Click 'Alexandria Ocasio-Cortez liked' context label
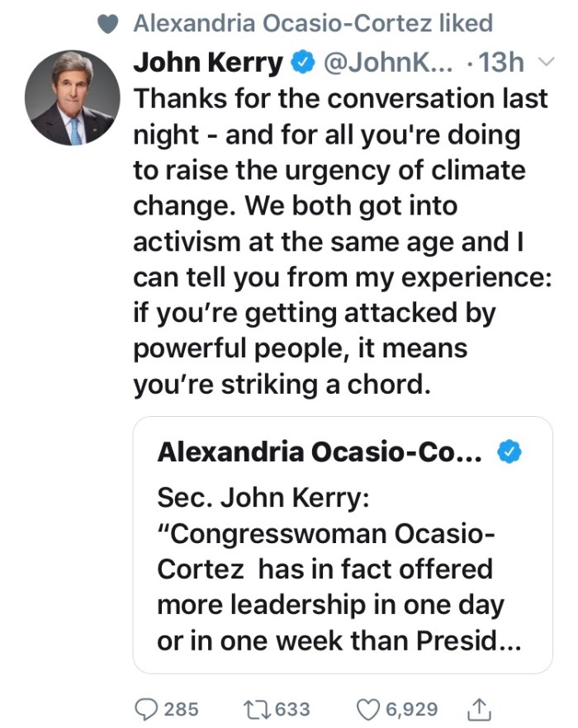This screenshot has height=728, width=578. click(312, 24)
